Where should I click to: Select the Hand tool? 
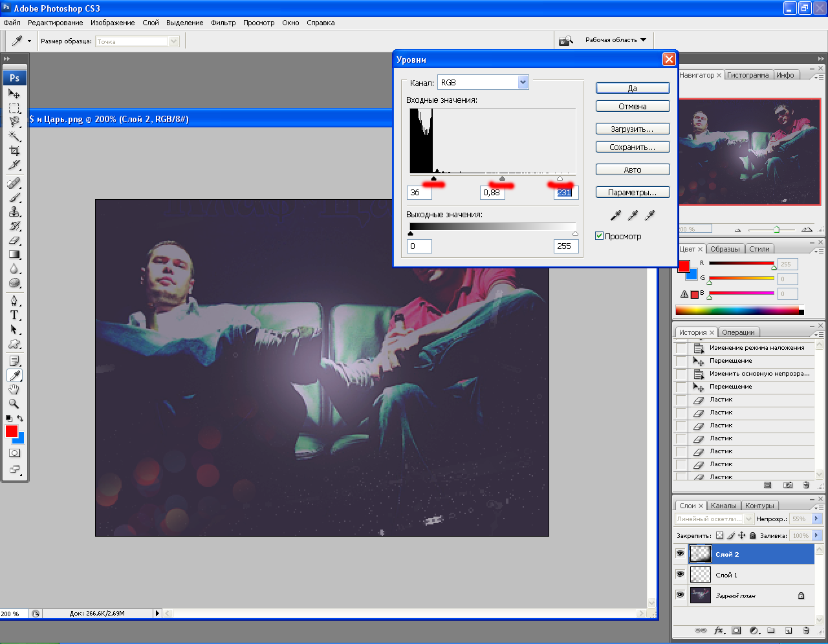(14, 389)
